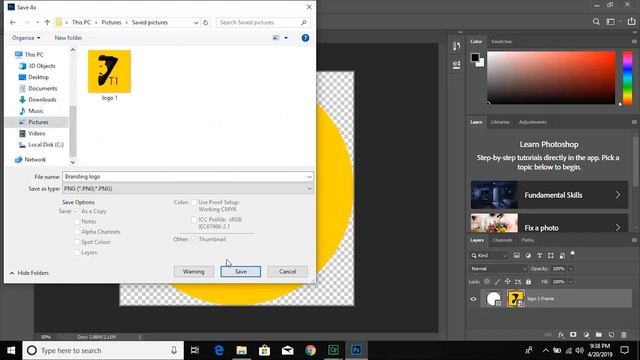Go up one folder level arrow
This screenshot has width=640, height=360.
tap(47, 22)
